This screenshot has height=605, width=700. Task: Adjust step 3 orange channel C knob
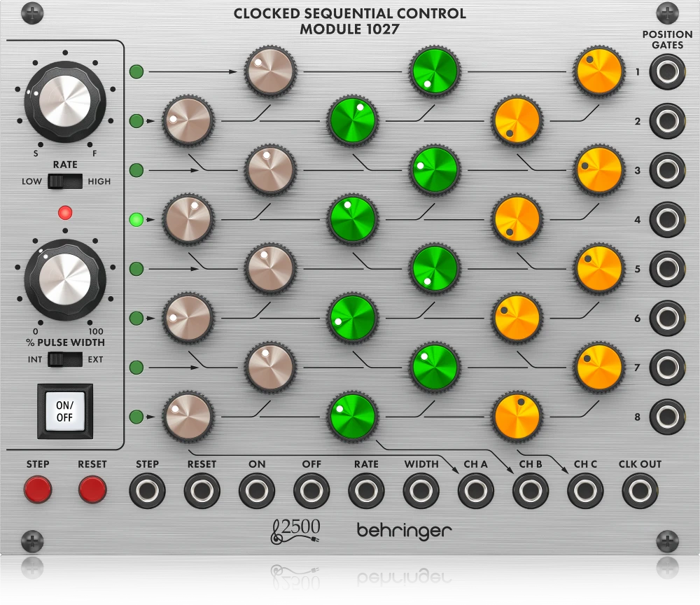tap(598, 170)
